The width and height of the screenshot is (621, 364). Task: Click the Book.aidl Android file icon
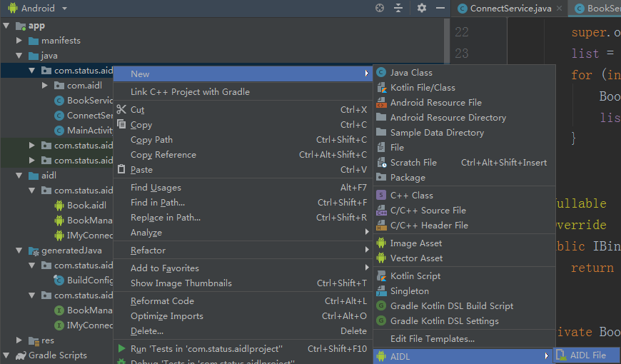(60, 206)
